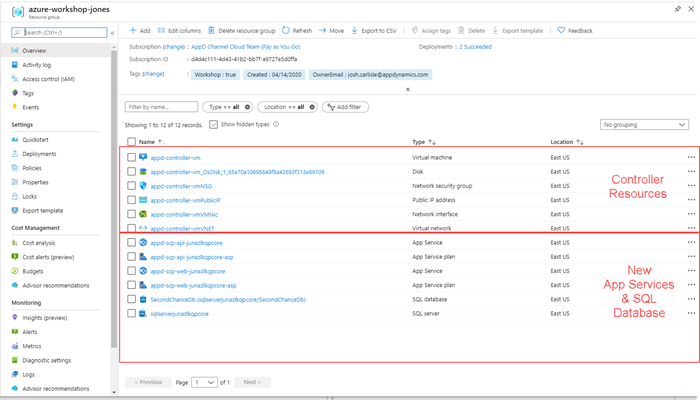Open the Type == all filter

point(228,107)
